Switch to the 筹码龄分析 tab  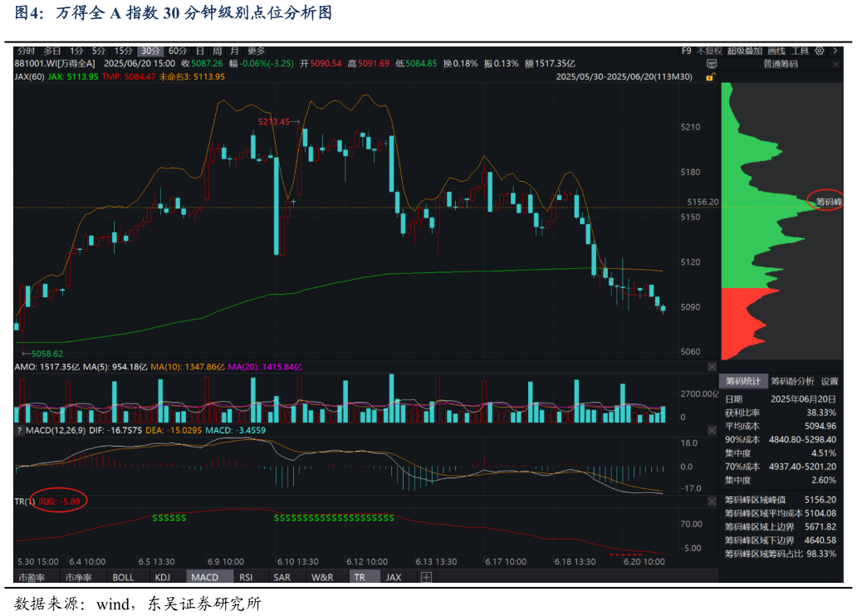pyautogui.click(x=792, y=381)
